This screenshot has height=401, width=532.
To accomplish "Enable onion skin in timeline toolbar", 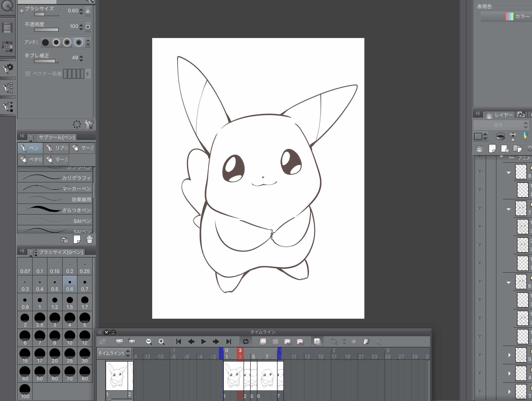I will point(317,341).
